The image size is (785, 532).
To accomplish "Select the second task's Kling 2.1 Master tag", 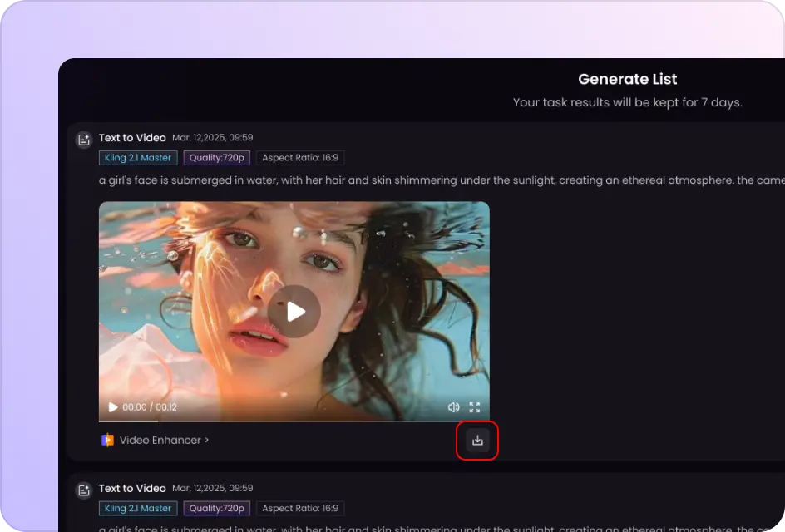I will pyautogui.click(x=138, y=508).
